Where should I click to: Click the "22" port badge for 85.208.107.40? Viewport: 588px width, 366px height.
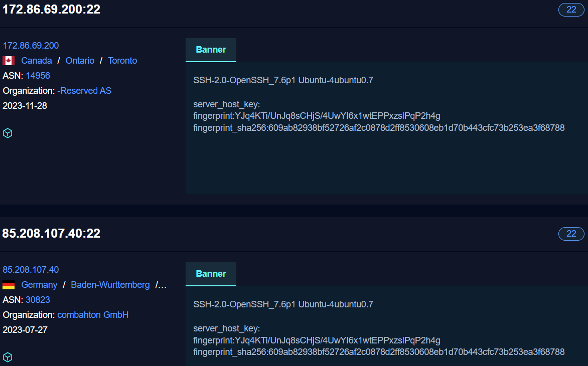[571, 234]
